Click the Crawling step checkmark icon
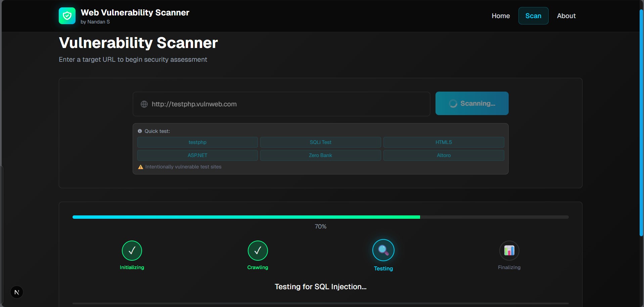The width and height of the screenshot is (644, 307). pyautogui.click(x=258, y=251)
